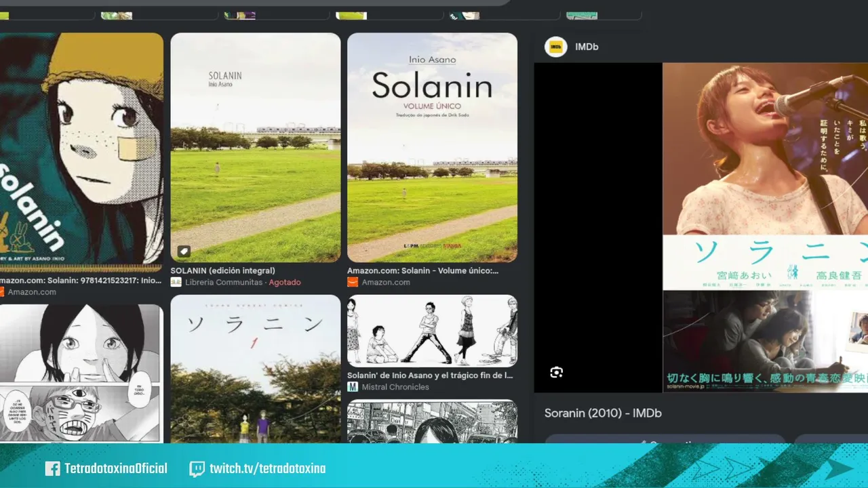868x488 pixels.
Task: Open the ソラニン volume 1 cover thumbnail
Action: (x=256, y=369)
